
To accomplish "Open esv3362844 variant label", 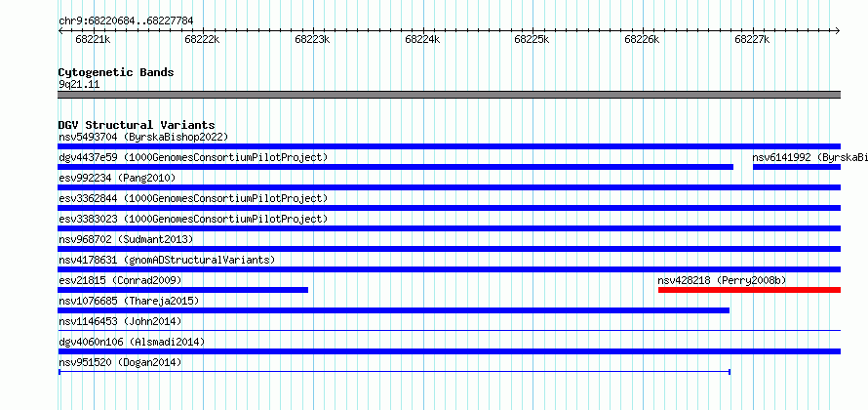I will (x=193, y=198).
